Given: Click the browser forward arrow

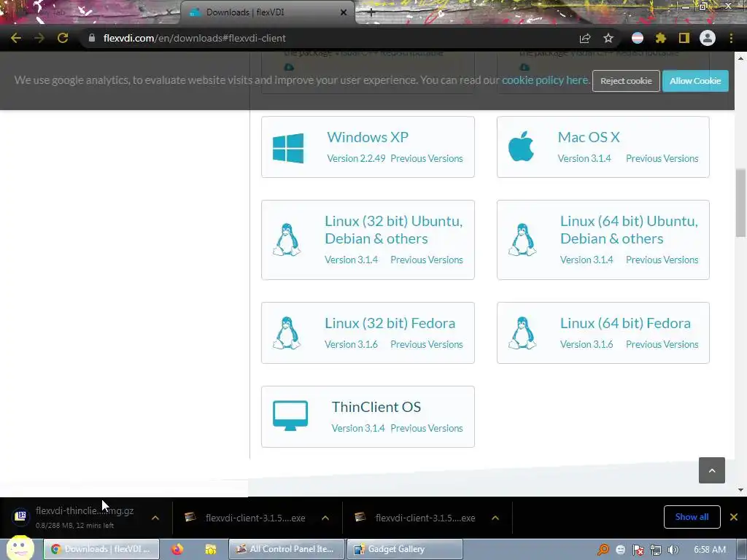Looking at the screenshot, I should 39,38.
